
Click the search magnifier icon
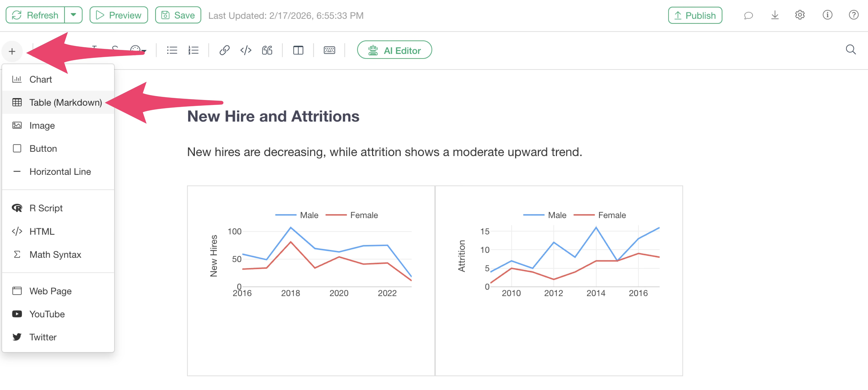coord(850,50)
